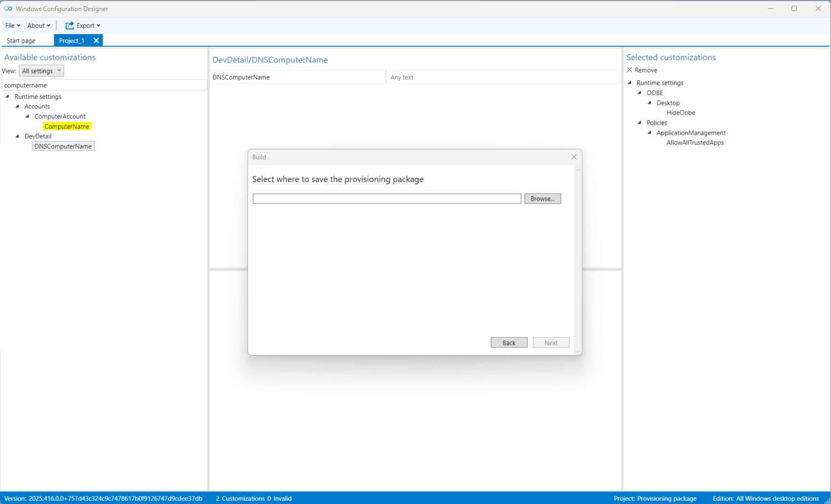Click Edition: All Windows desktop editions status
Image resolution: width=831 pixels, height=504 pixels.
766,498
